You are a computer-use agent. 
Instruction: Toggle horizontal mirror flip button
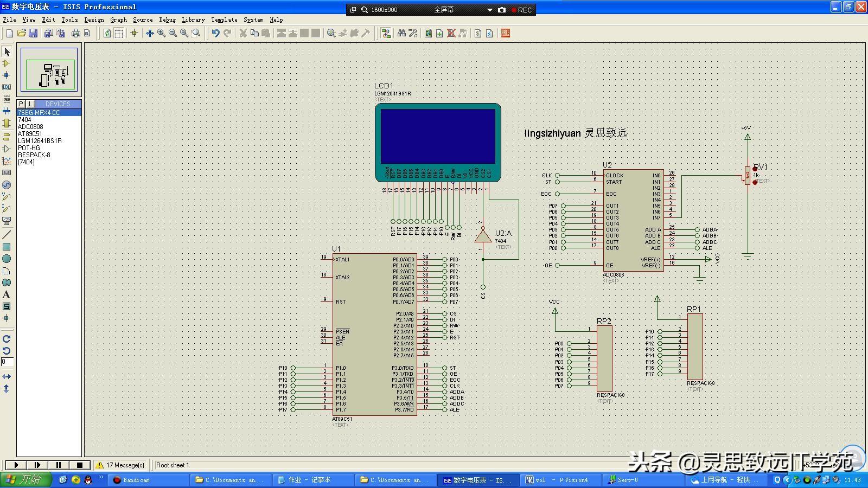point(7,376)
